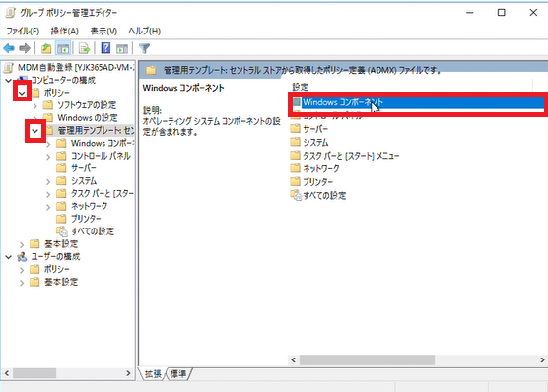Open the Help question mark icon

[105, 48]
